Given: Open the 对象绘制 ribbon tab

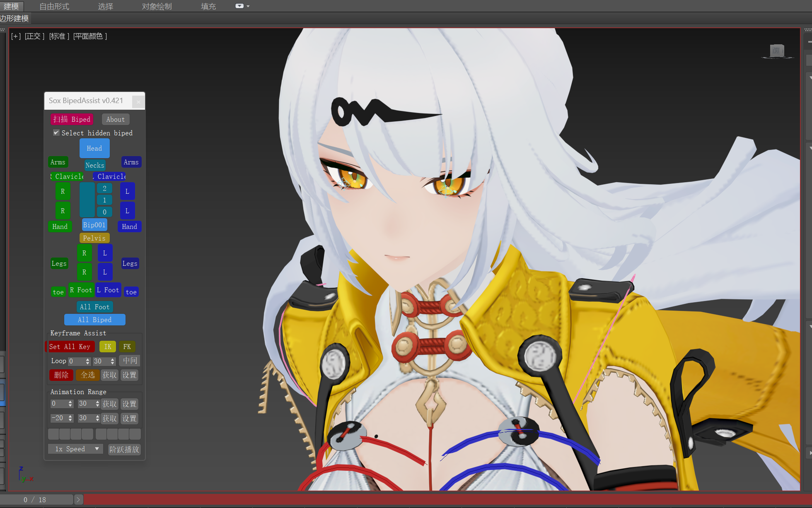Looking at the screenshot, I should (x=157, y=6).
